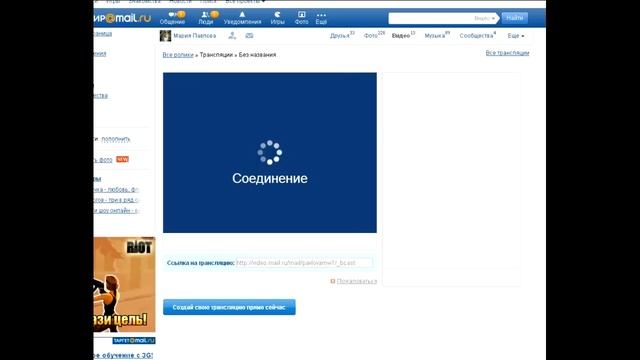Click the broadcast link text field

pos(304,263)
